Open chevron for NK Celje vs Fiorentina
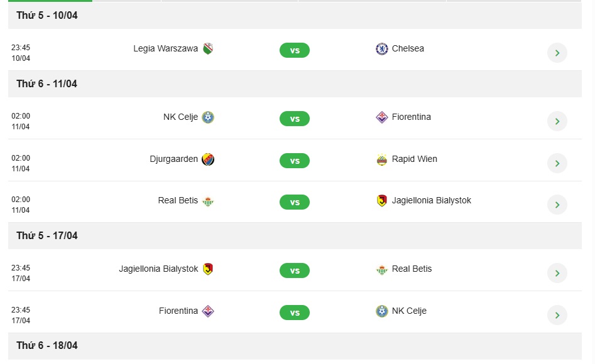595x364 pixels. 557,121
